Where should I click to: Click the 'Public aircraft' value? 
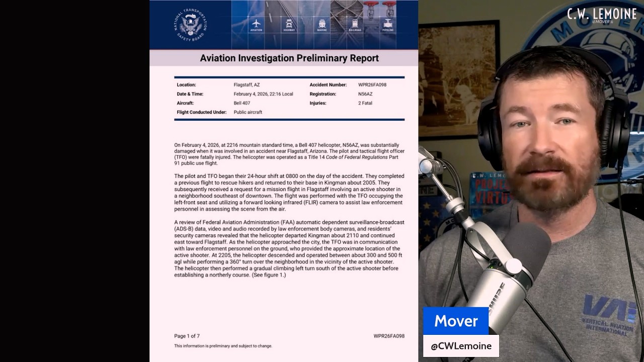(x=248, y=112)
